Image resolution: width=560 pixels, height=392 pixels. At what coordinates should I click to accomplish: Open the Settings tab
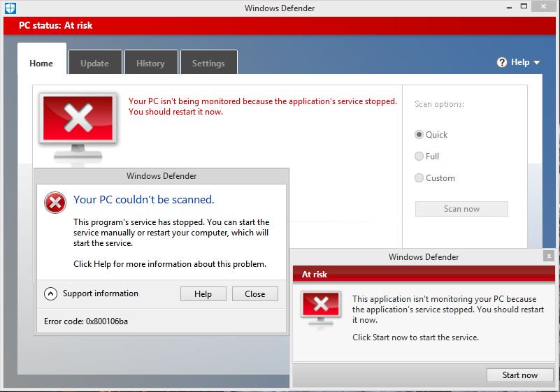208,63
